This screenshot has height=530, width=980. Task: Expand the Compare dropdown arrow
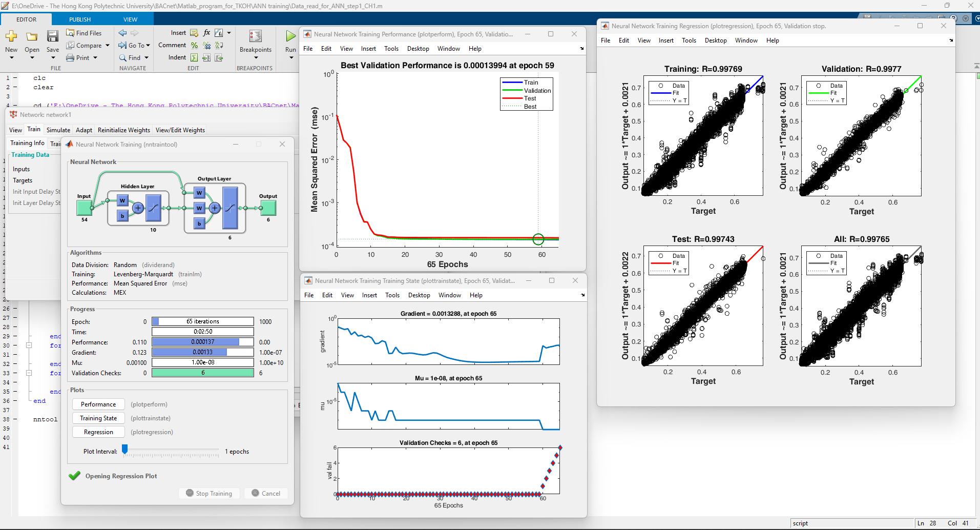point(108,45)
